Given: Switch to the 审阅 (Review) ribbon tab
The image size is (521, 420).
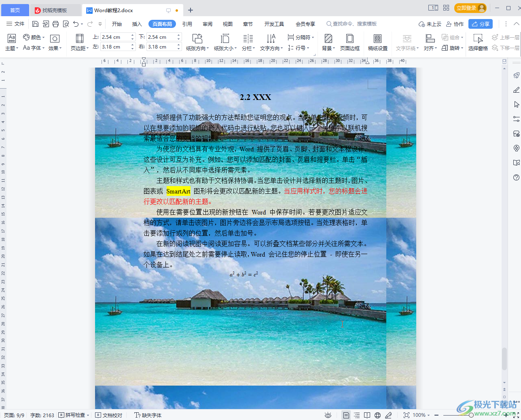Looking at the screenshot, I should [208, 24].
